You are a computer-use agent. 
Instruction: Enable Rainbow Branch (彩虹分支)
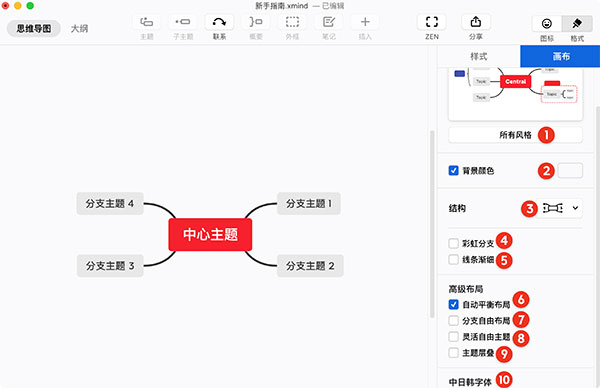(x=453, y=243)
